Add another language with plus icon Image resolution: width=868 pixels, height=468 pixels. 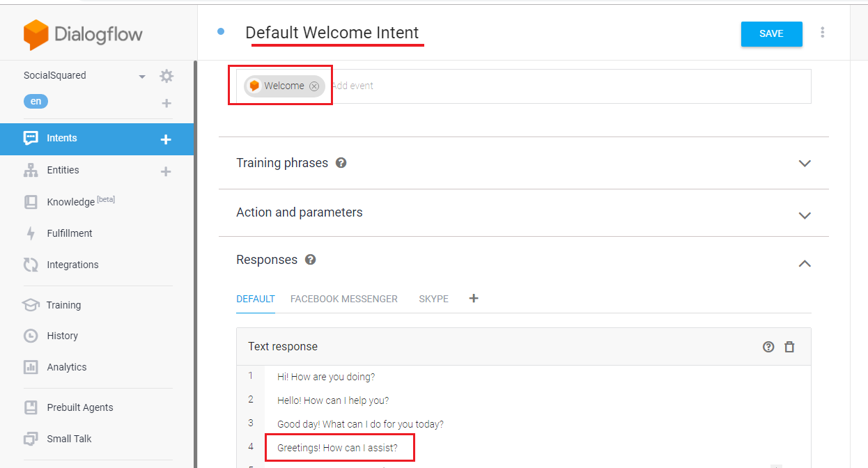point(166,103)
